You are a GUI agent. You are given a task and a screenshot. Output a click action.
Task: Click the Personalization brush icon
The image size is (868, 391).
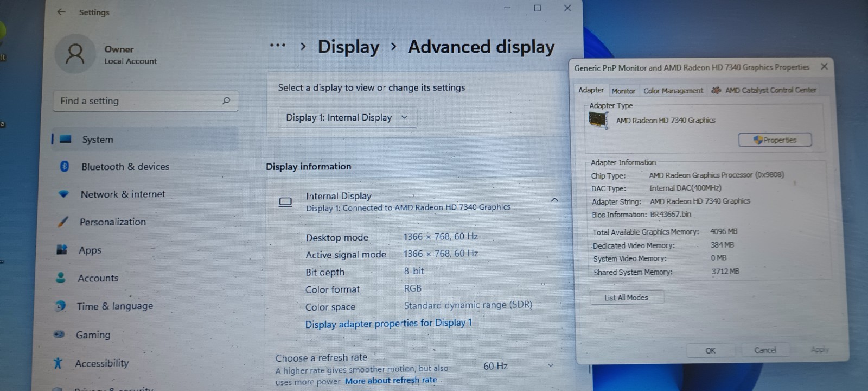point(63,222)
